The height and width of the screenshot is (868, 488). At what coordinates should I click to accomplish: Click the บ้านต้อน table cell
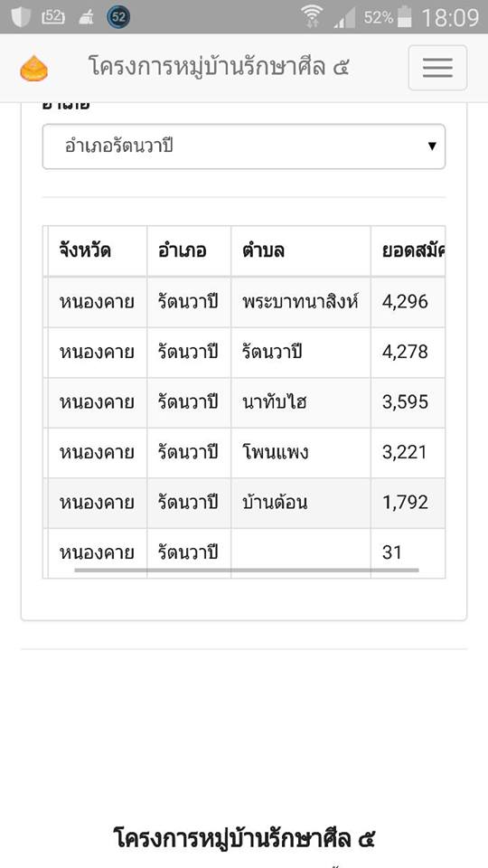coord(301,504)
